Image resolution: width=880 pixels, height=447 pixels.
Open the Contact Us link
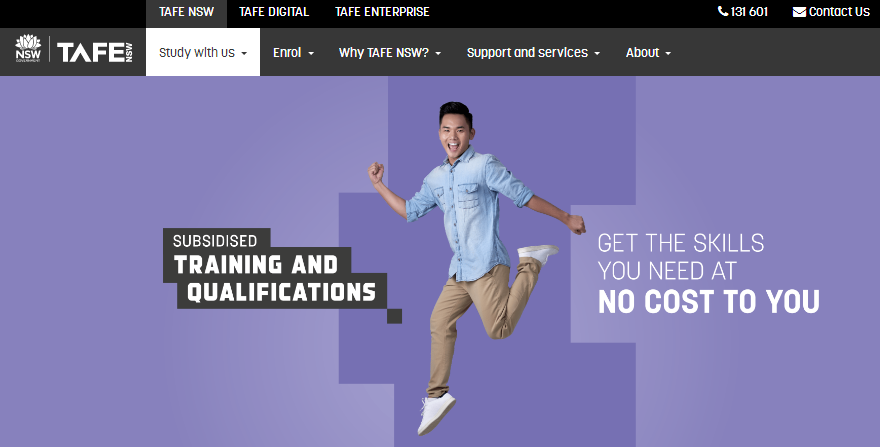coord(831,12)
